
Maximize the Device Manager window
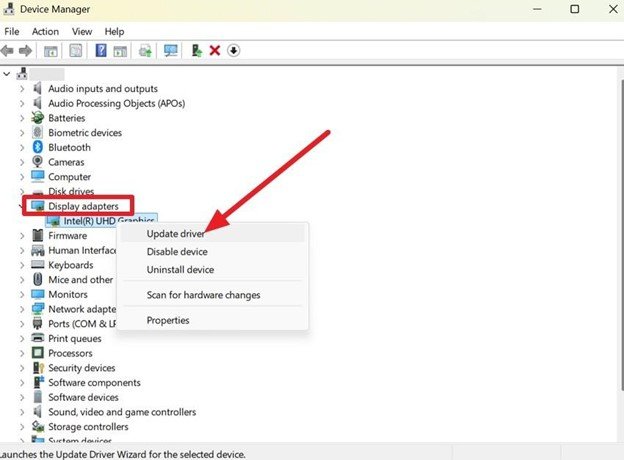point(575,9)
